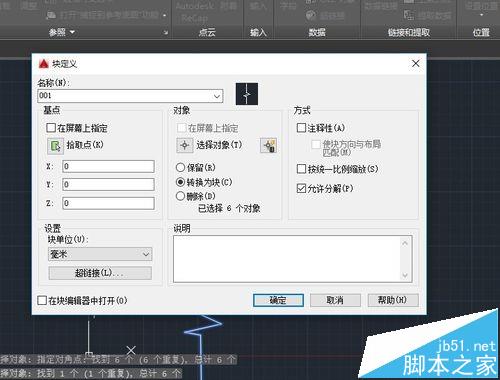Select the Retain (R) radio option
The width and height of the screenshot is (500, 380).
180,167
